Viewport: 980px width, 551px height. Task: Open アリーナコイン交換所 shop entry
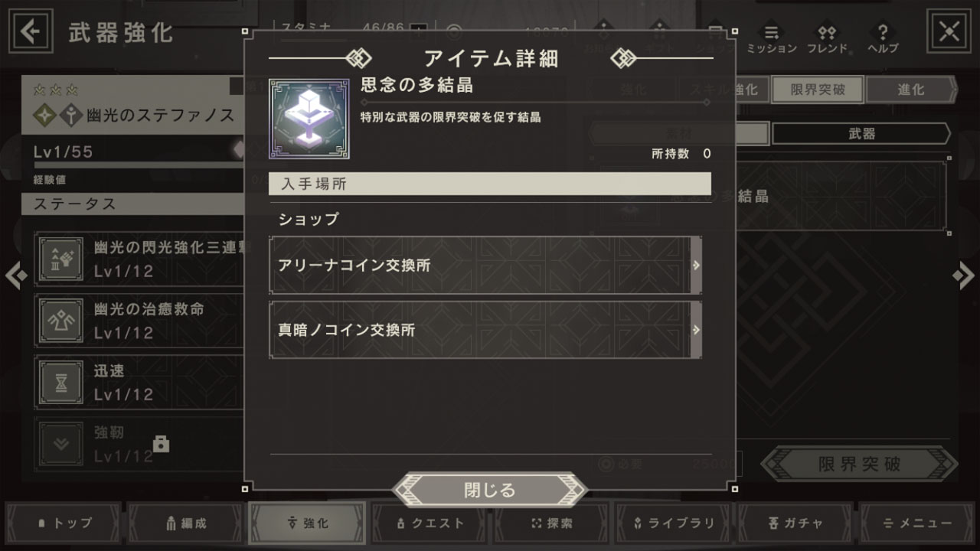pyautogui.click(x=485, y=265)
